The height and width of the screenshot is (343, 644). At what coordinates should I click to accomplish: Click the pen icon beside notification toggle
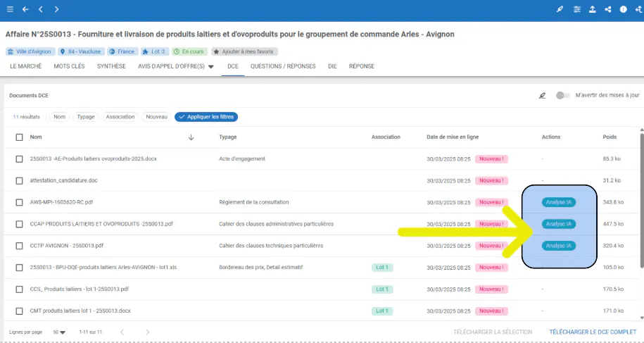[x=542, y=95]
